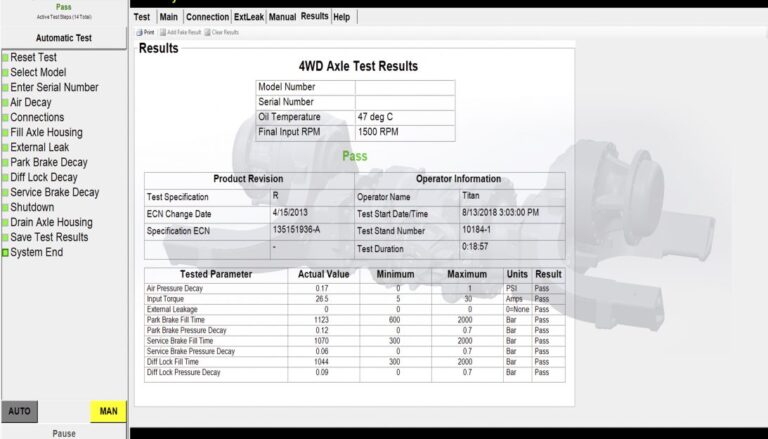Click the Automatic Test header button
Viewport: 768px width, 439px height.
click(64, 38)
